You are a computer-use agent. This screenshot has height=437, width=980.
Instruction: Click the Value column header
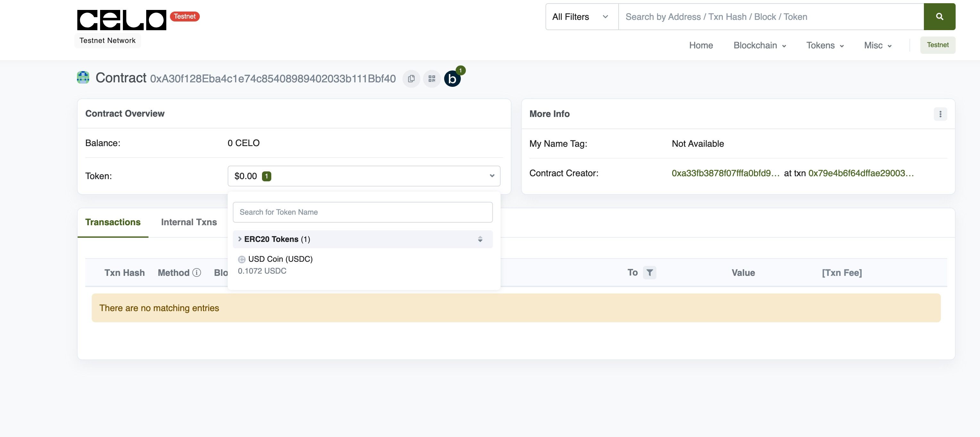[743, 273]
